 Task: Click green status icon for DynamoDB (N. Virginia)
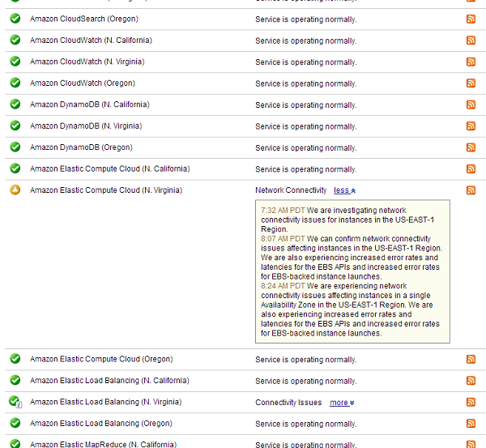[15, 126]
